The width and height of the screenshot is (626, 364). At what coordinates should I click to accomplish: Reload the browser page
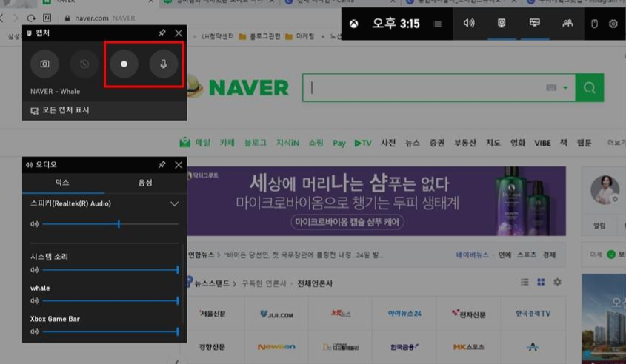(x=30, y=18)
